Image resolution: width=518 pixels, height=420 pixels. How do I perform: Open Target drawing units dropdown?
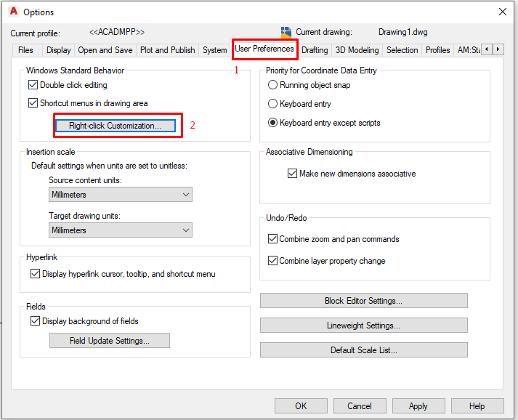click(x=121, y=230)
